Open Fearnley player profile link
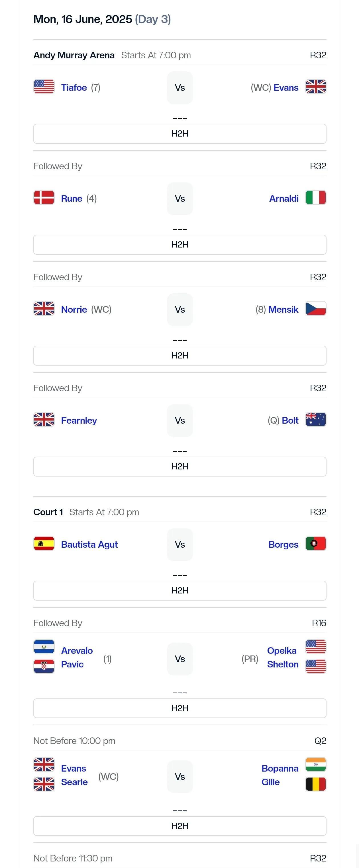This screenshot has width=359, height=868. tap(79, 420)
